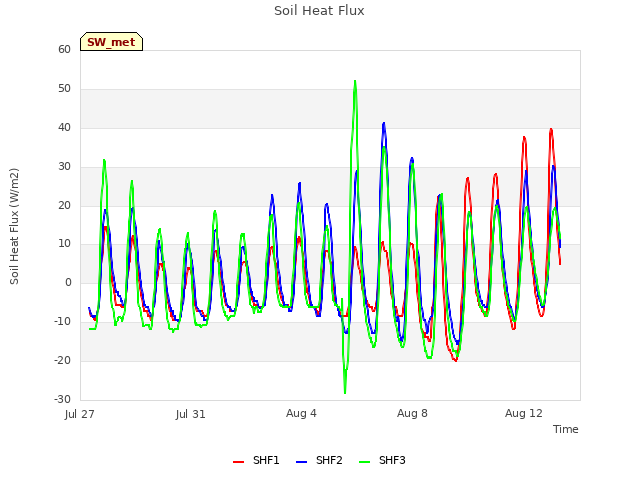This screenshot has width=640, height=480.
Task: Click the highest green SHF3 peak above 50
Action: pyautogui.click(x=355, y=82)
